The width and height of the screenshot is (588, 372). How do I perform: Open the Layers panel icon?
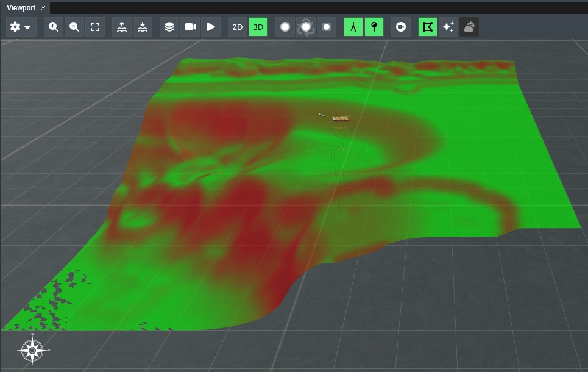pyautogui.click(x=169, y=26)
